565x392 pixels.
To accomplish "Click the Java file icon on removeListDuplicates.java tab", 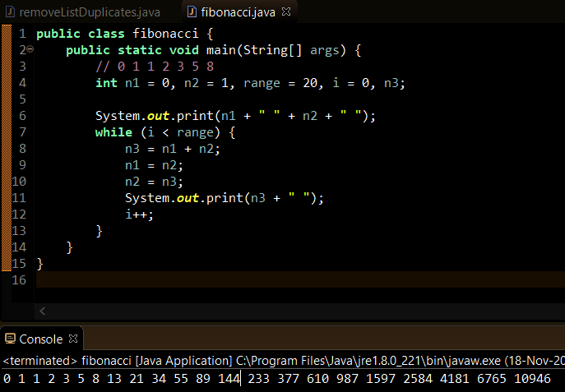I will (x=11, y=12).
